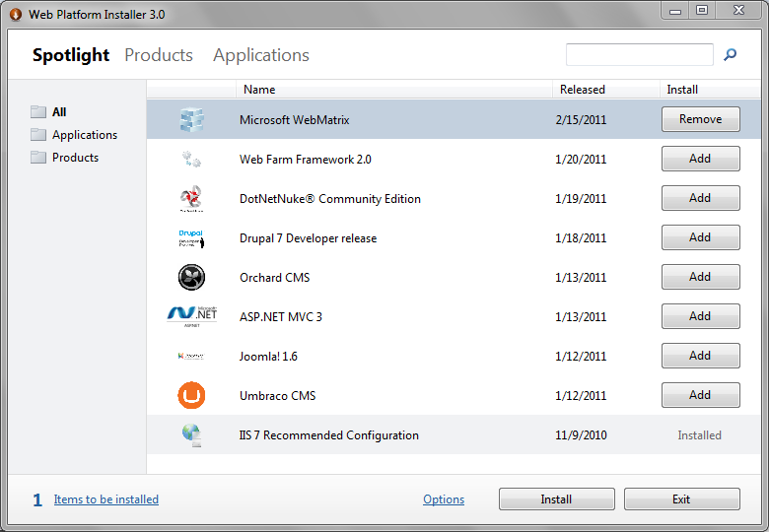The image size is (769, 532).
Task: Select DotNetNuke® Community Edition name
Action: pos(330,199)
